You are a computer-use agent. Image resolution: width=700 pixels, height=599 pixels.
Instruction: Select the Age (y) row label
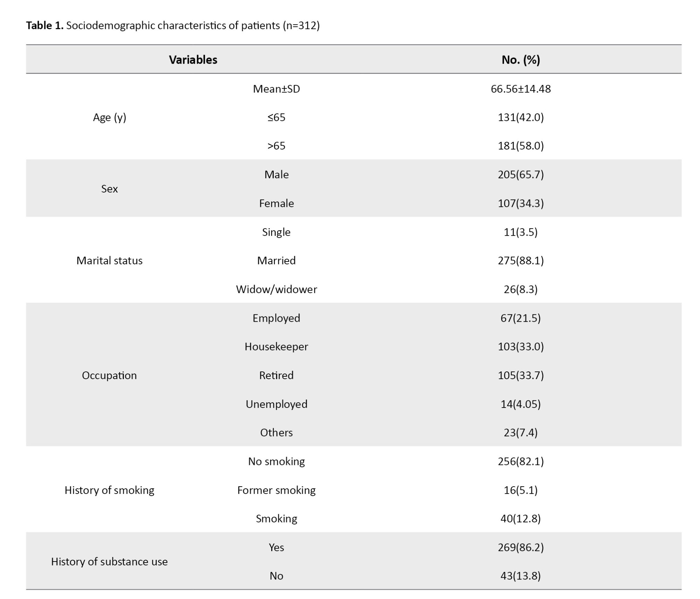109,117
